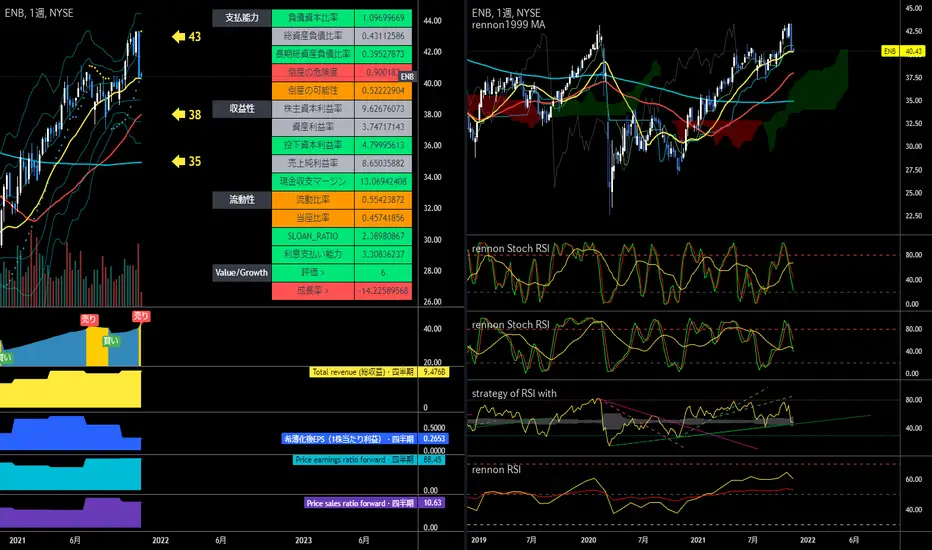Select the 現金収支マージン cell
Image resolution: width=932 pixels, height=550 pixels.
313,181
